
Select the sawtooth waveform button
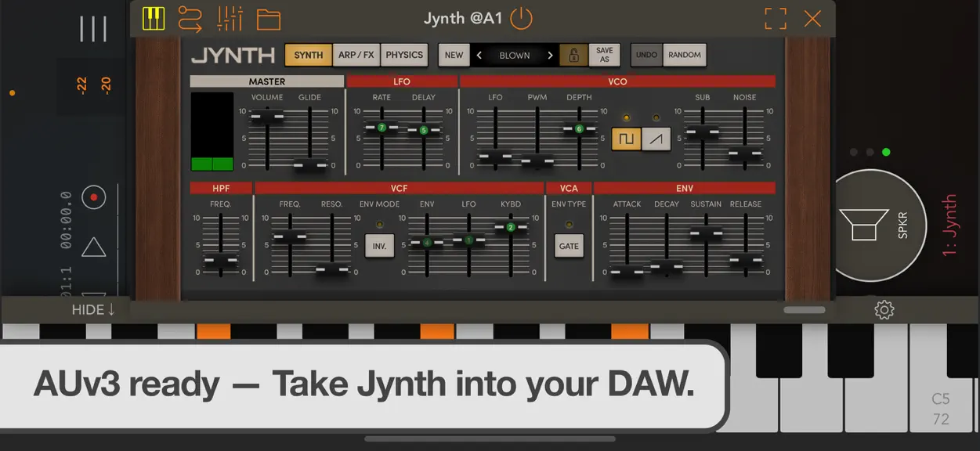[x=656, y=139]
